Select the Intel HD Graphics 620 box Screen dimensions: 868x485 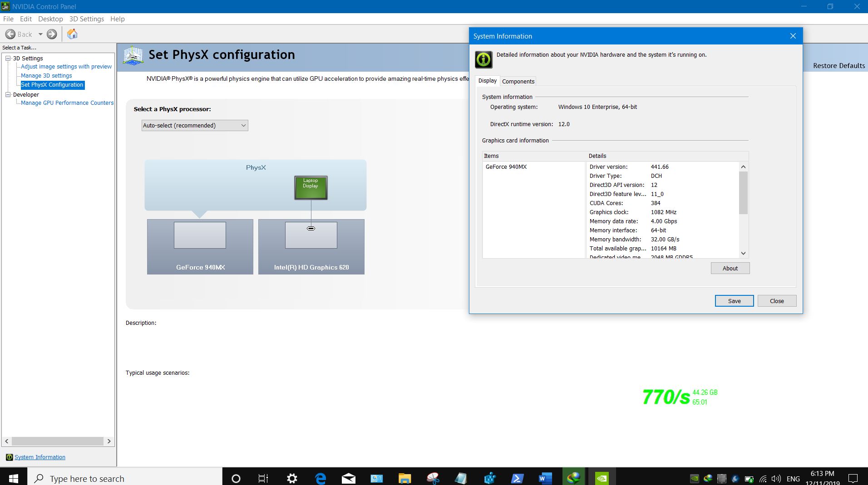point(311,247)
